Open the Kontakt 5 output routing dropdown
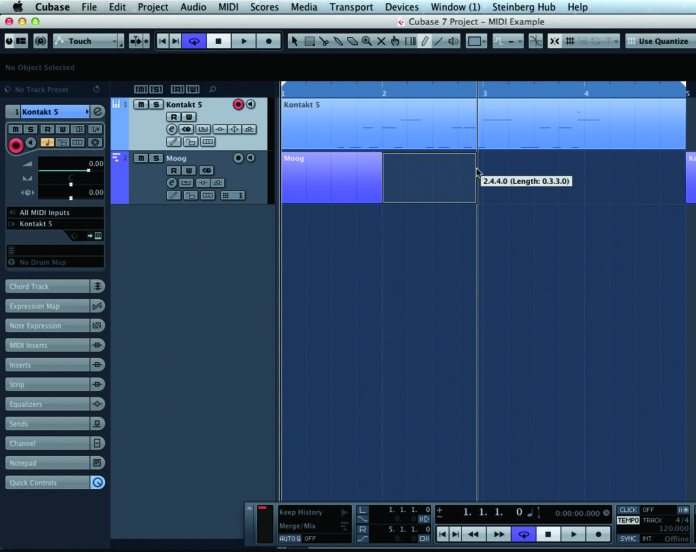The width and height of the screenshot is (696, 552). pyautogui.click(x=55, y=224)
